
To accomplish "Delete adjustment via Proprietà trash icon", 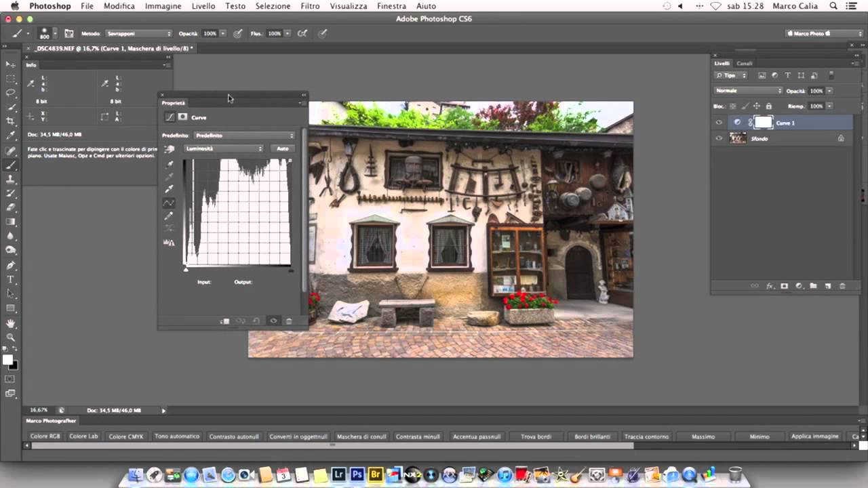I will 288,321.
